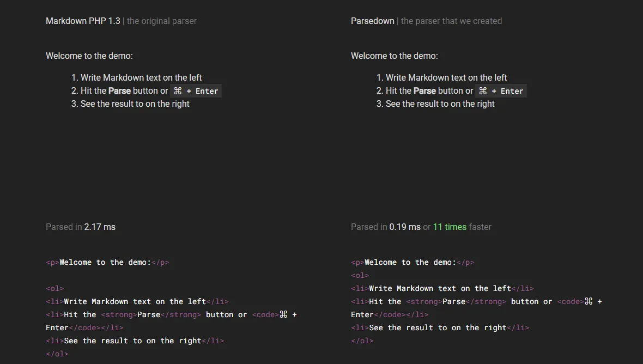Click the green "11 times" text
Image resolution: width=643 pixels, height=364 pixels.
[450, 227]
